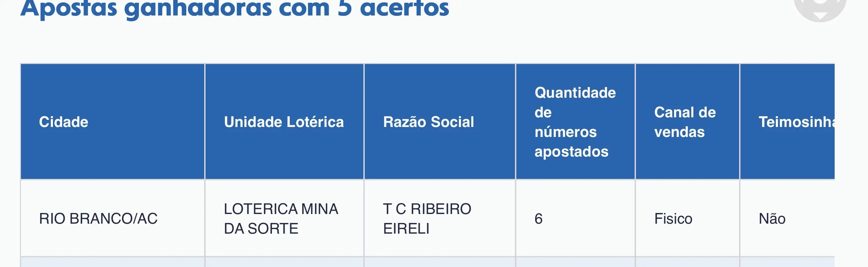Click the 'Quantidade de números apostados' header
This screenshot has width=868, height=267.
[x=575, y=122]
